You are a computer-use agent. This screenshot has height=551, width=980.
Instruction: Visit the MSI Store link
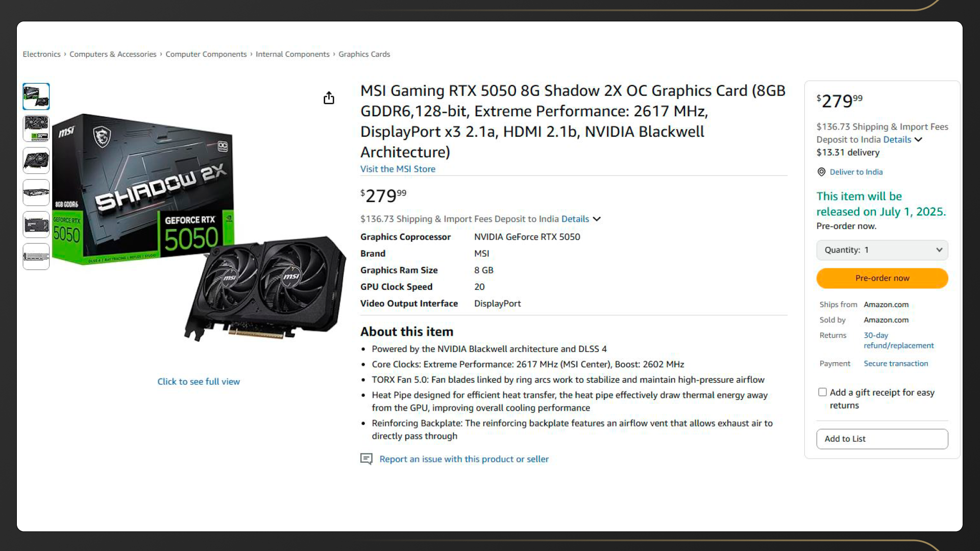[398, 169]
